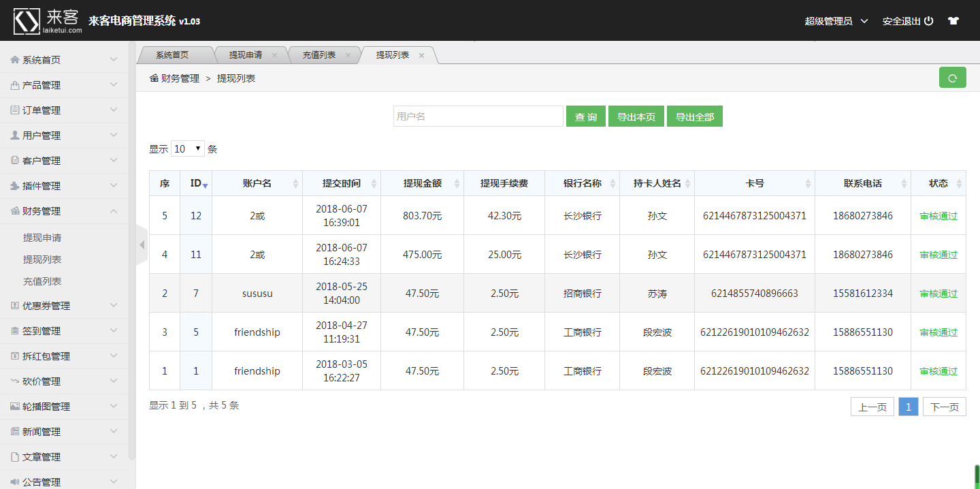Image resolution: width=980 pixels, height=489 pixels.
Task: Click the power icon beside 安全退出
Action: click(928, 21)
